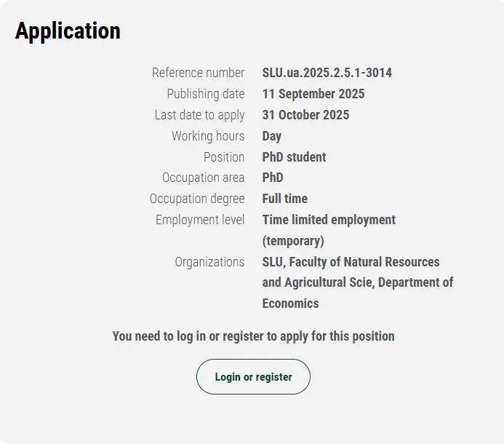Click the Employment level label
The width and height of the screenshot is (504, 444).
point(200,220)
